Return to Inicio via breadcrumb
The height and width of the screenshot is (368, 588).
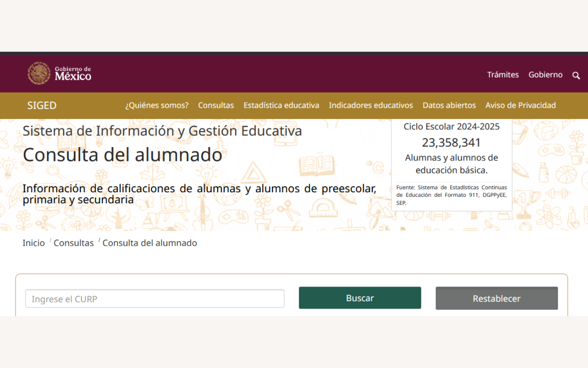click(x=34, y=243)
